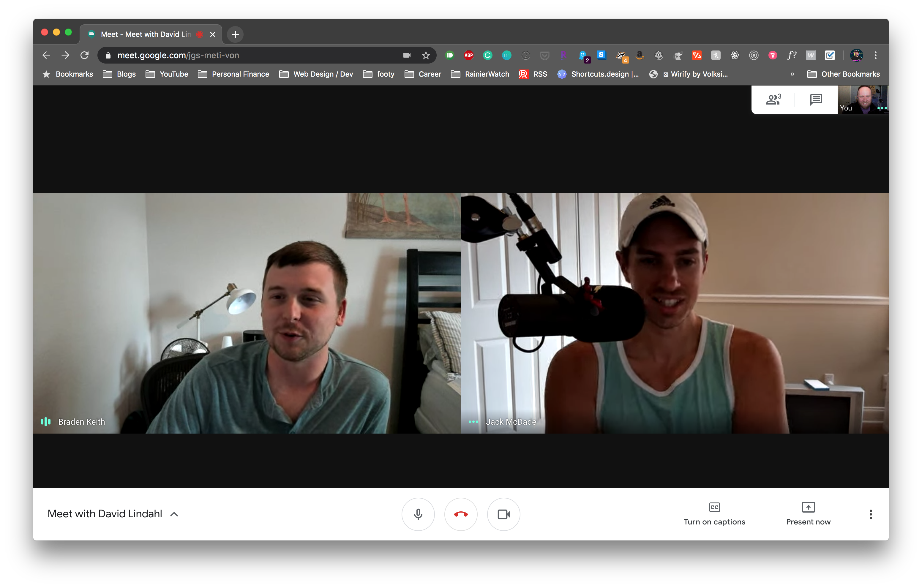922x588 pixels.
Task: Click the Present now icon
Action: [808, 508]
